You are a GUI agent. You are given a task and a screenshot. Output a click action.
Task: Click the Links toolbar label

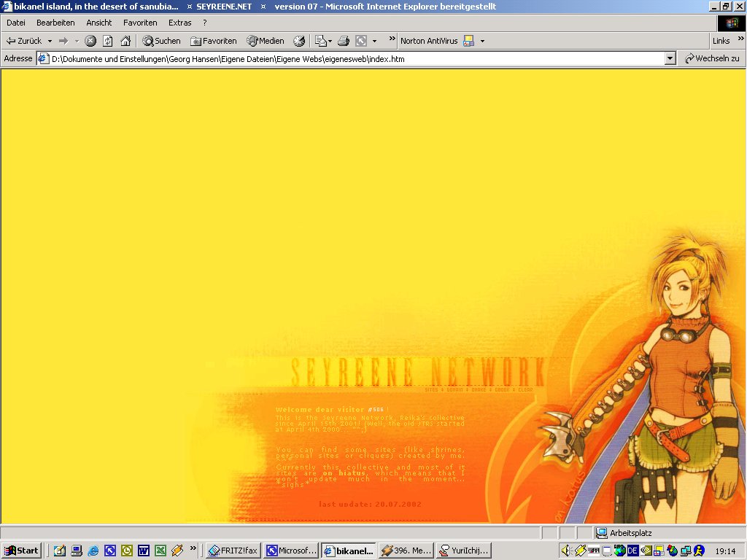pyautogui.click(x=721, y=41)
